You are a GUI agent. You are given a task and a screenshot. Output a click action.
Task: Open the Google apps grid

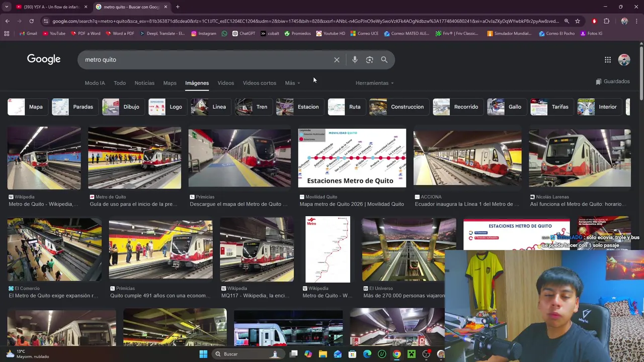point(608,60)
